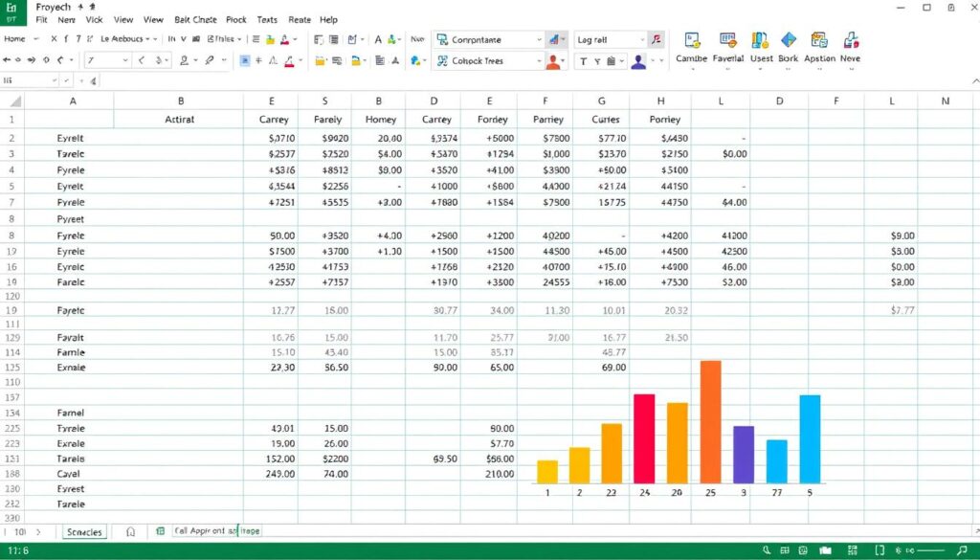Screen dimensions: 980x560
Task: Select the Call Appir ont sheet tab
Action: click(x=217, y=530)
